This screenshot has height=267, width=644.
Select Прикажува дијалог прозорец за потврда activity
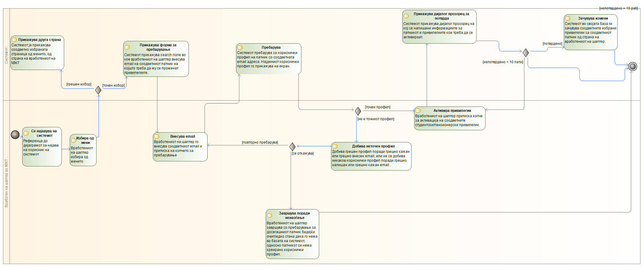[439, 27]
